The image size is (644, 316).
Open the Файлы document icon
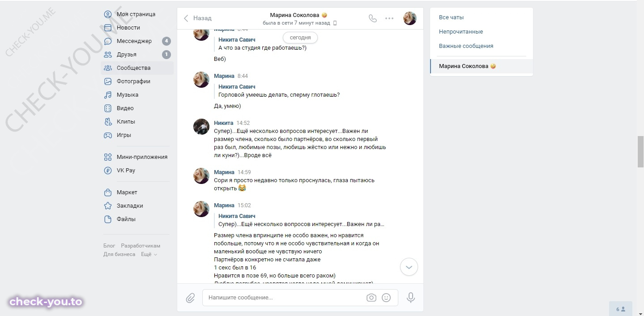(108, 219)
